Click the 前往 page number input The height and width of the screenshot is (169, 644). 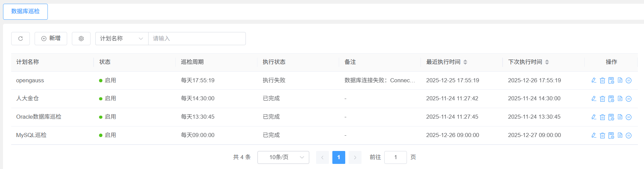[x=395, y=157]
